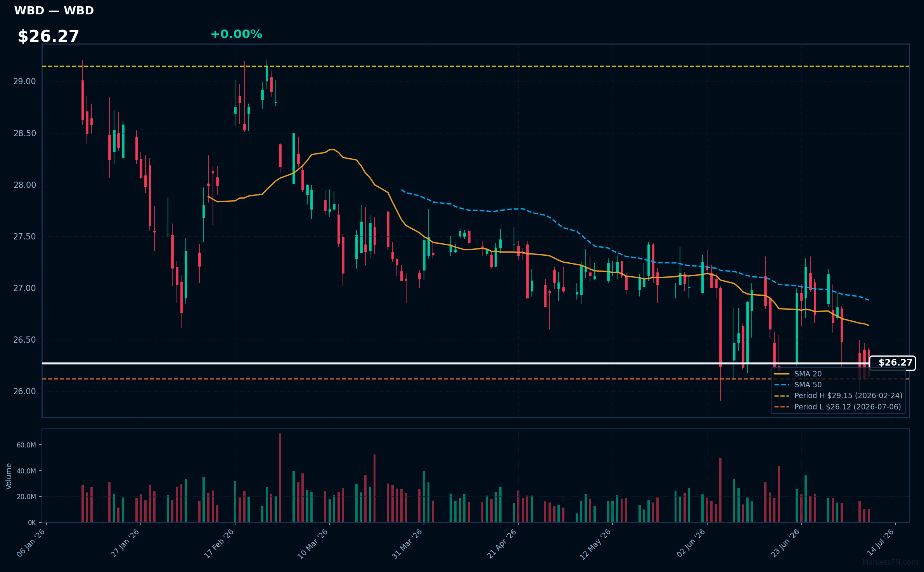Click the 12 May '26 date label
The image size is (924, 572).
click(595, 544)
